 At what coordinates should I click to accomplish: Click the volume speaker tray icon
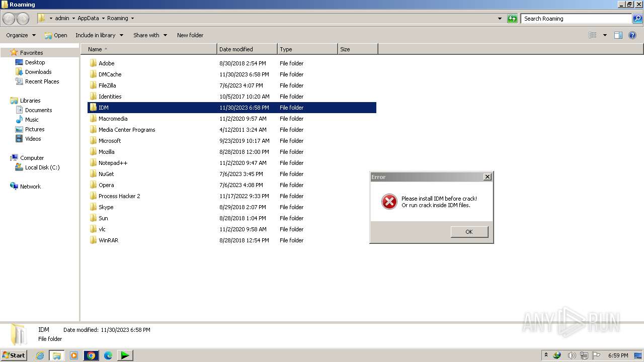coord(571,355)
